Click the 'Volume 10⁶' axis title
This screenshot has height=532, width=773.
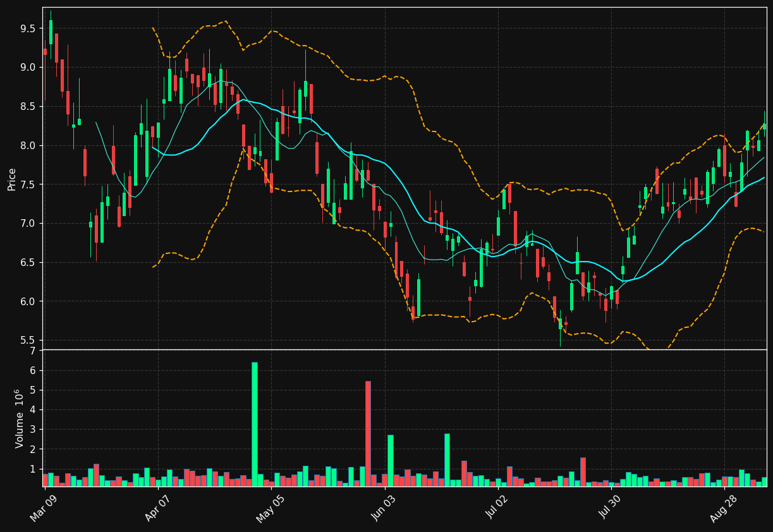click(x=20, y=418)
